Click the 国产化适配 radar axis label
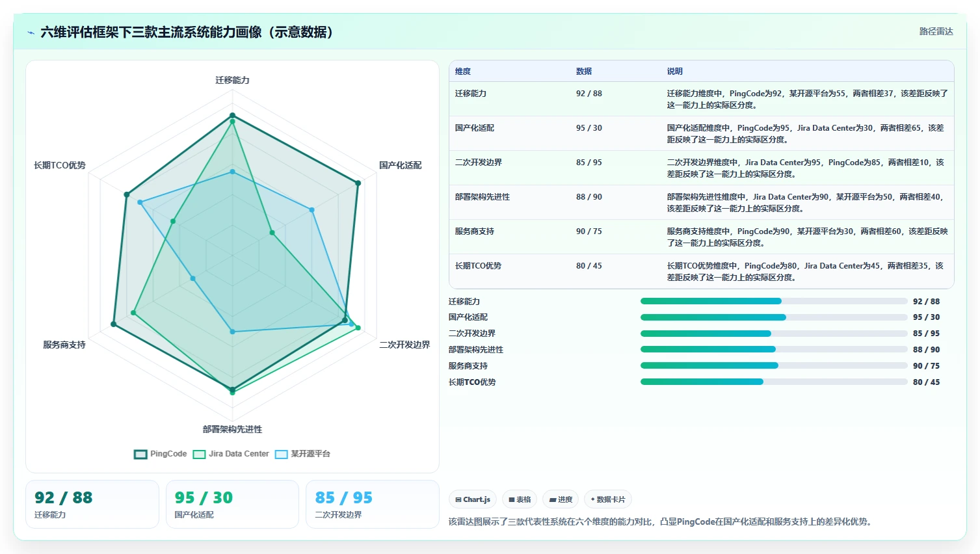 [401, 165]
